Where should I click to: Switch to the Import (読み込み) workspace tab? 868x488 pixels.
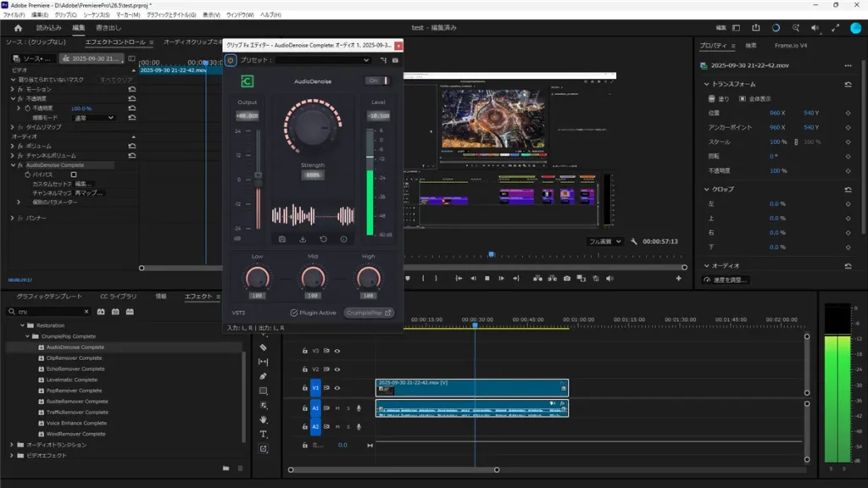[48, 28]
